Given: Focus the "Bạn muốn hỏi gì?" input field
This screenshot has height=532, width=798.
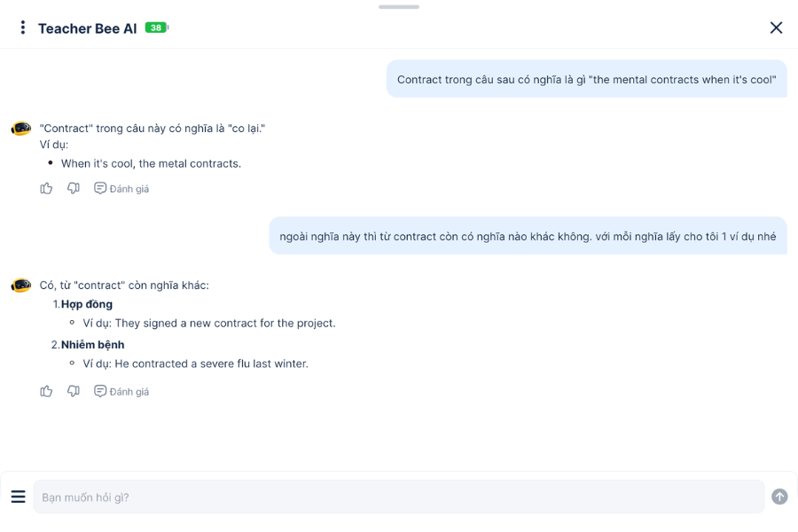Looking at the screenshot, I should pyautogui.click(x=399, y=497).
